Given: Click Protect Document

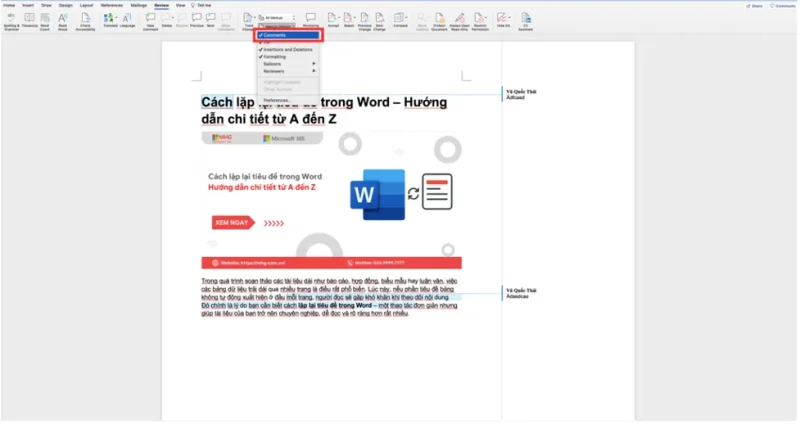Looking at the screenshot, I should [439, 22].
